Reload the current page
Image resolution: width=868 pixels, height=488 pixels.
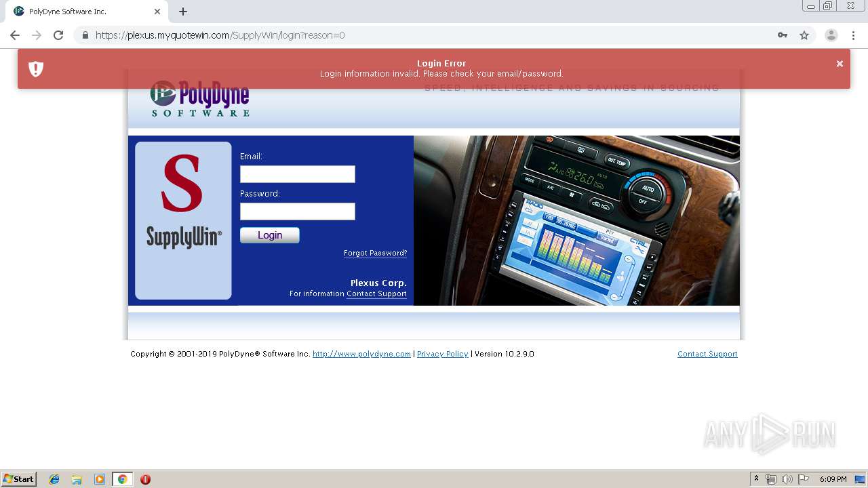click(x=58, y=35)
